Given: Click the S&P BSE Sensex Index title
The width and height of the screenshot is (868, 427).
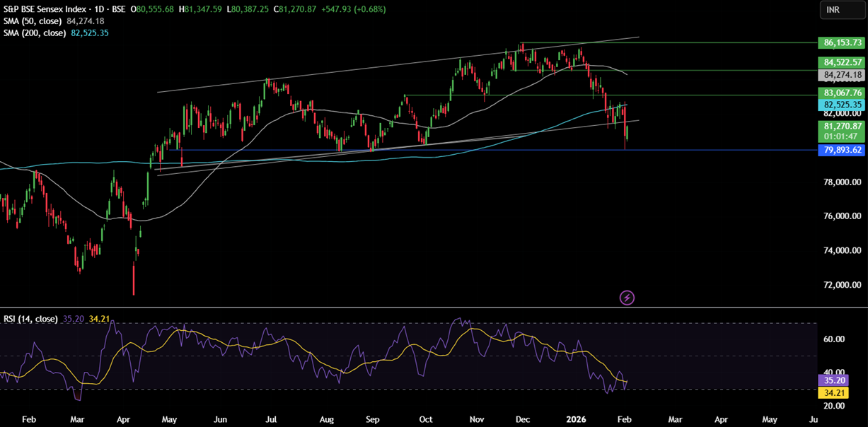Looking at the screenshot, I should click(x=47, y=8).
